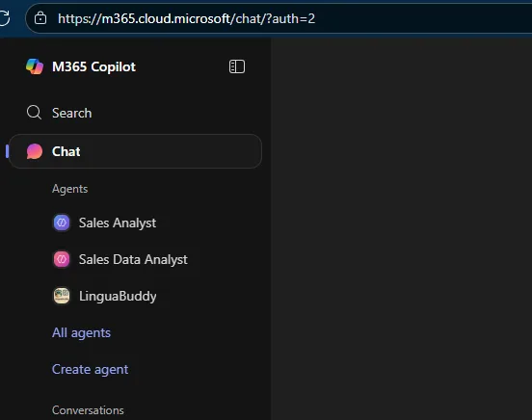Open the LinguaBuddy agent
Image resolution: width=532 pixels, height=420 pixels.
tap(118, 296)
